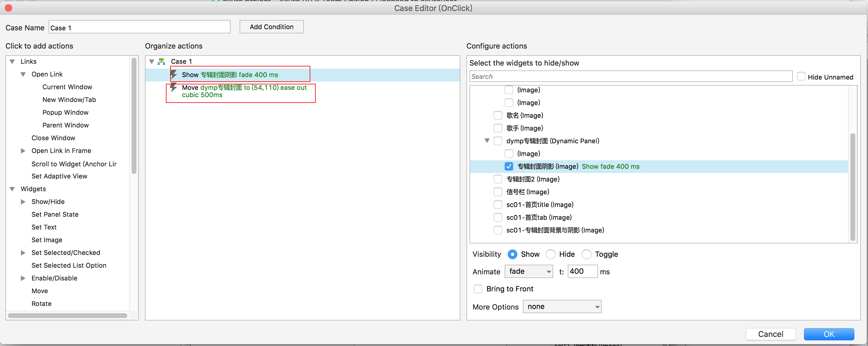Check the Hide Unnamed checkbox
Image resolution: width=868 pixels, height=346 pixels.
tap(801, 76)
